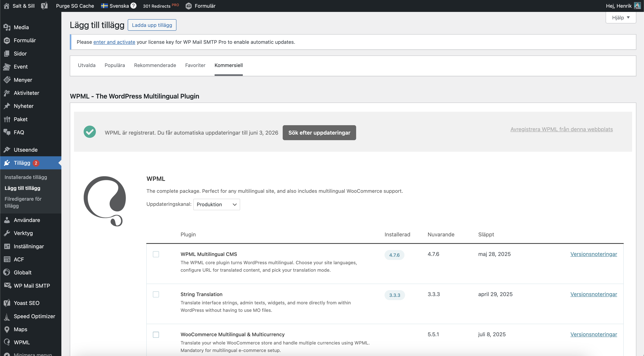This screenshot has width=644, height=356.
Task: Click the Verktyg wrench icon
Action: [7, 233]
